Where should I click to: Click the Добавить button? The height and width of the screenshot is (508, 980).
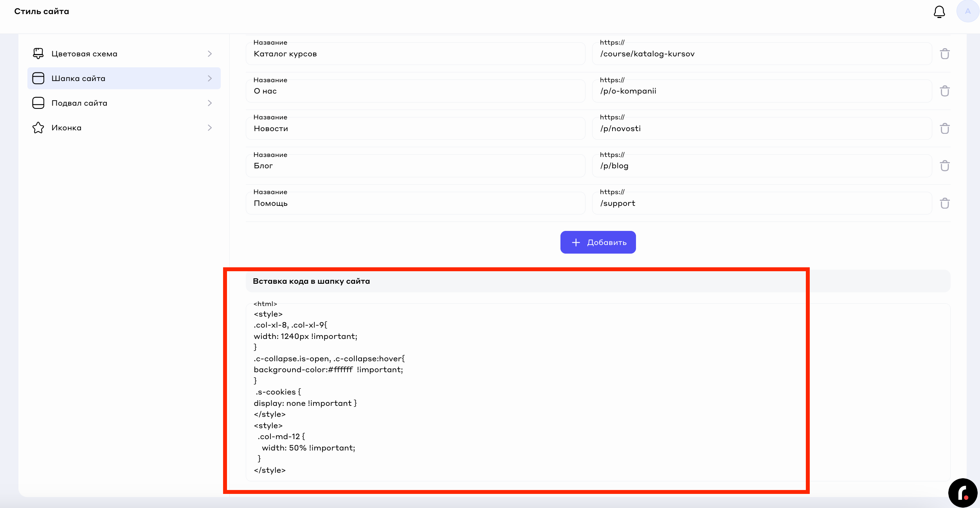click(x=598, y=242)
